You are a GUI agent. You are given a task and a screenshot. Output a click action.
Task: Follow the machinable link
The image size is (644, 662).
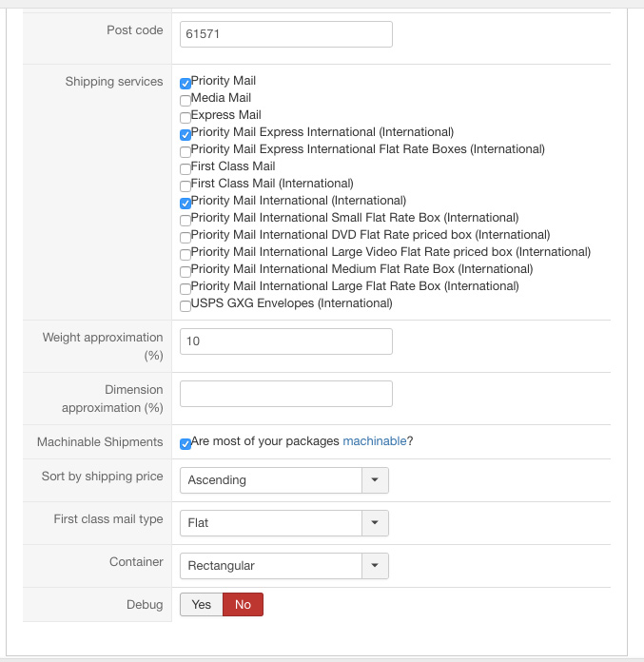click(x=375, y=441)
